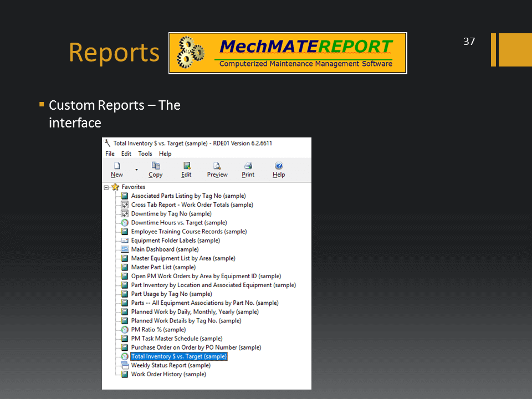Click icon for Employee Training Course Records
The image size is (532, 399).
pos(125,232)
